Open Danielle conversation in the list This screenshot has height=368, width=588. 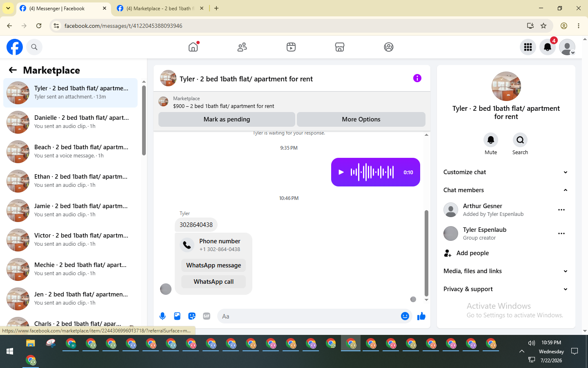tap(70, 122)
